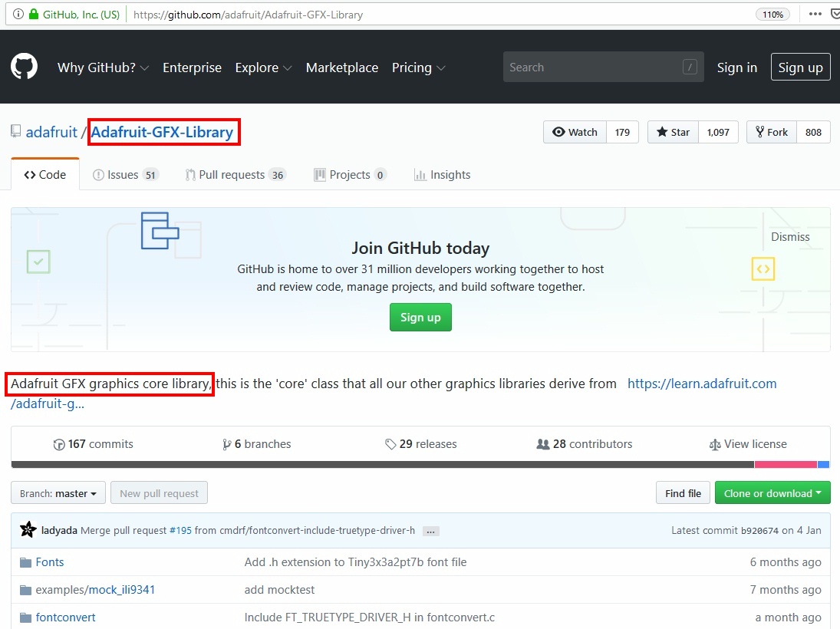This screenshot has height=629, width=840.
Task: View the 179 watchers count
Action: click(622, 132)
